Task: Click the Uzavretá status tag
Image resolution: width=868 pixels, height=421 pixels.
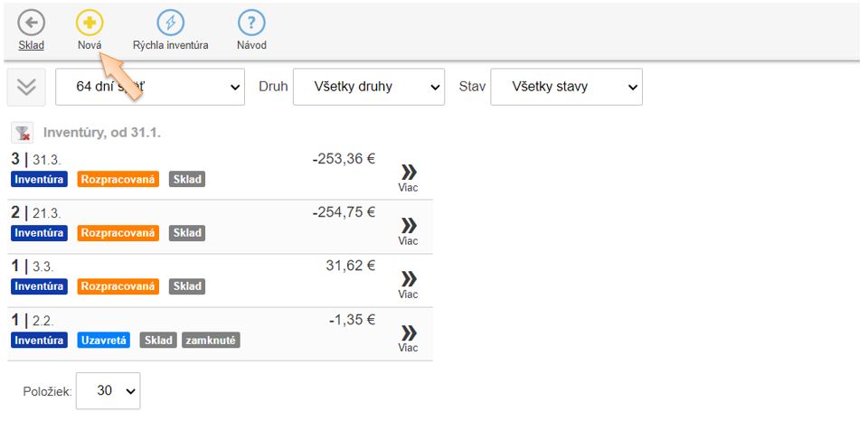Action: (104, 341)
